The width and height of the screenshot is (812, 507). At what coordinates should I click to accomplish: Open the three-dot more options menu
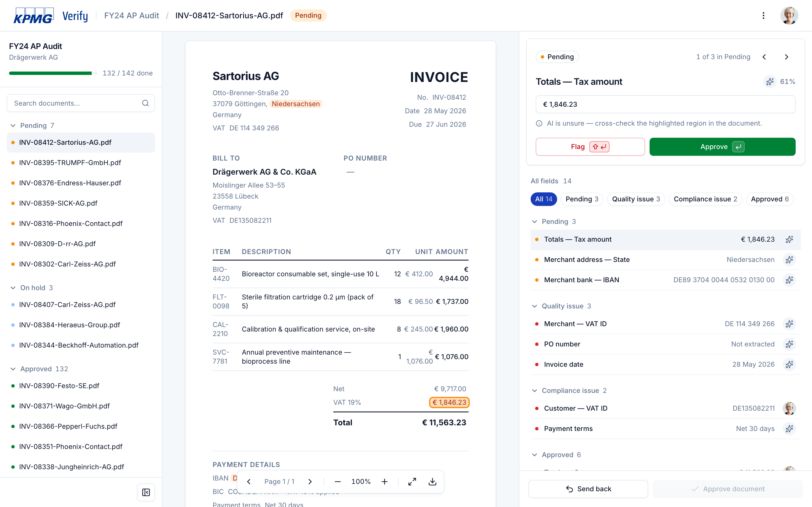pos(763,15)
